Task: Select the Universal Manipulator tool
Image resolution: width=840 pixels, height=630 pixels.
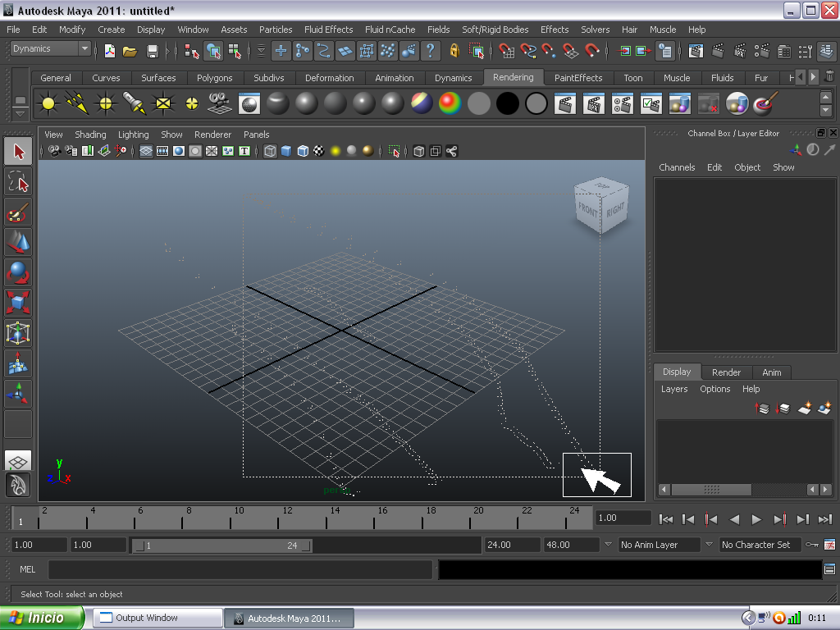Action: pos(18,333)
